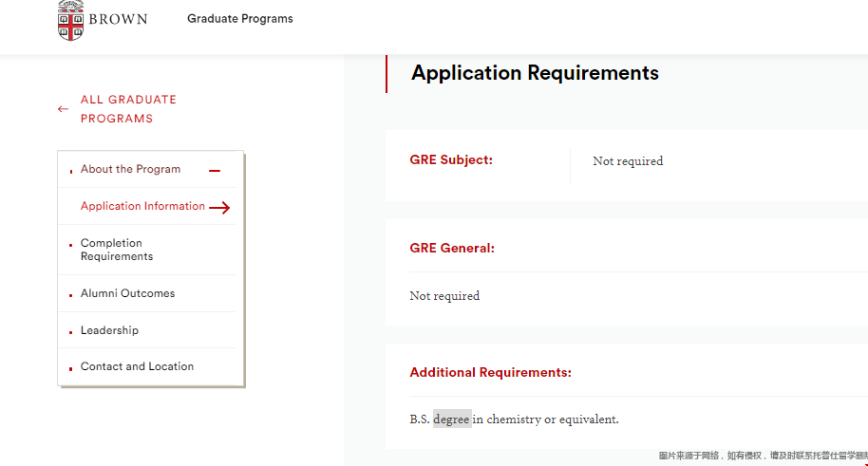This screenshot has width=868, height=466.
Task: Click the Brown University shield logo
Action: [x=71, y=20]
